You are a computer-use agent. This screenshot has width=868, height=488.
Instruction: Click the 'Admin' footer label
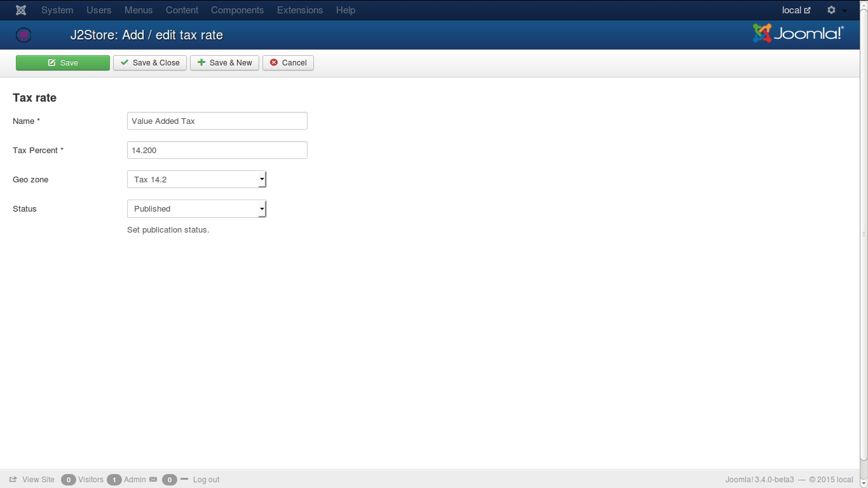tap(135, 480)
